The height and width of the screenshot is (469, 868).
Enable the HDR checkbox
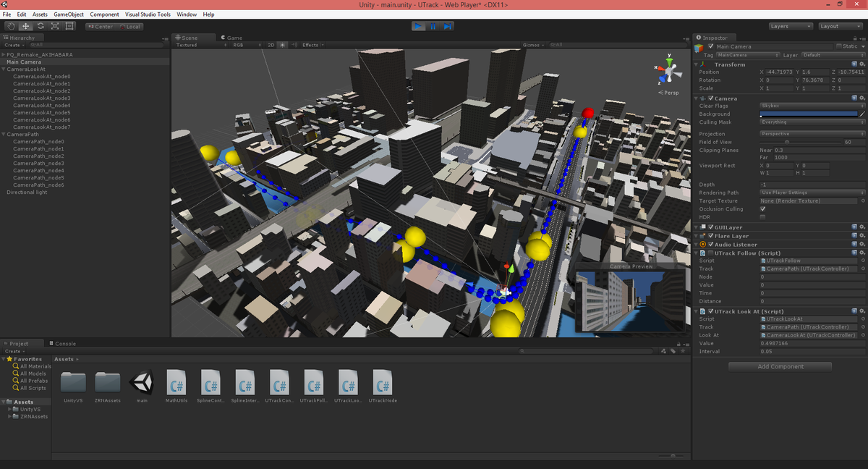(762, 217)
